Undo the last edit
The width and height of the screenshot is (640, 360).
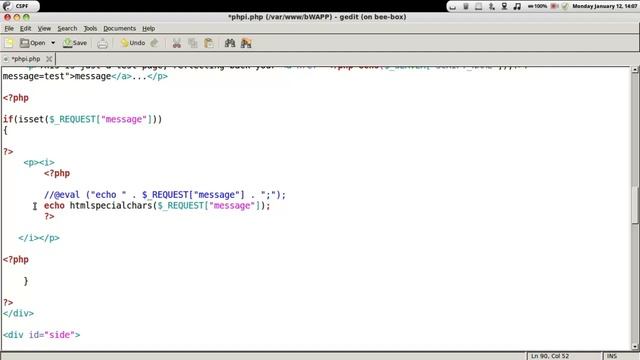(133, 43)
